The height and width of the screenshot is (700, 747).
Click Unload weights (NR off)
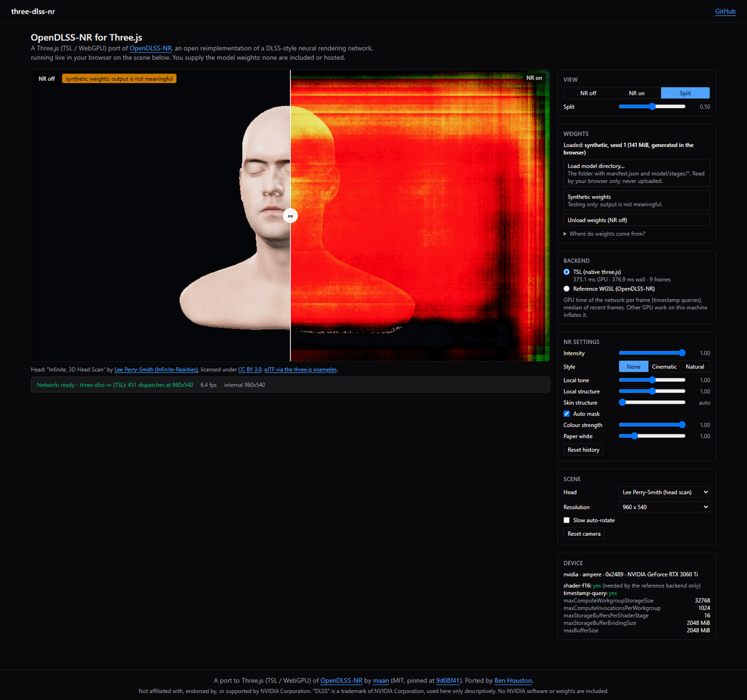pos(637,220)
